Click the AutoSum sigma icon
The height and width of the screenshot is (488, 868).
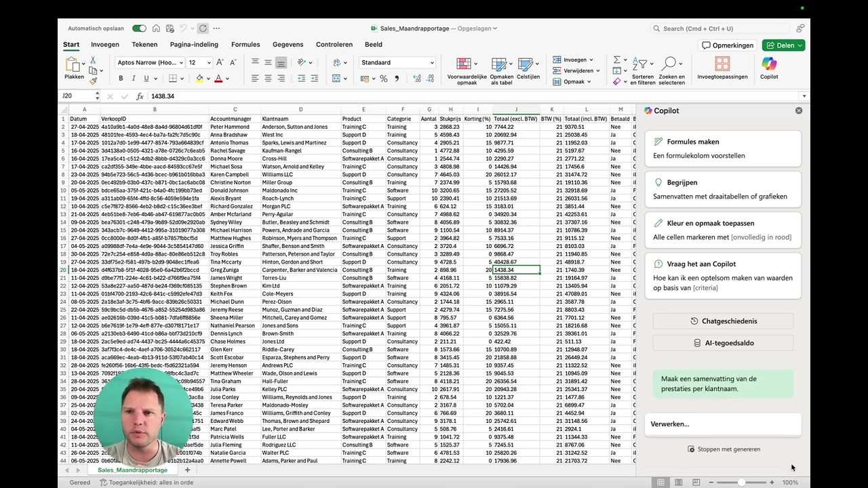click(616, 60)
